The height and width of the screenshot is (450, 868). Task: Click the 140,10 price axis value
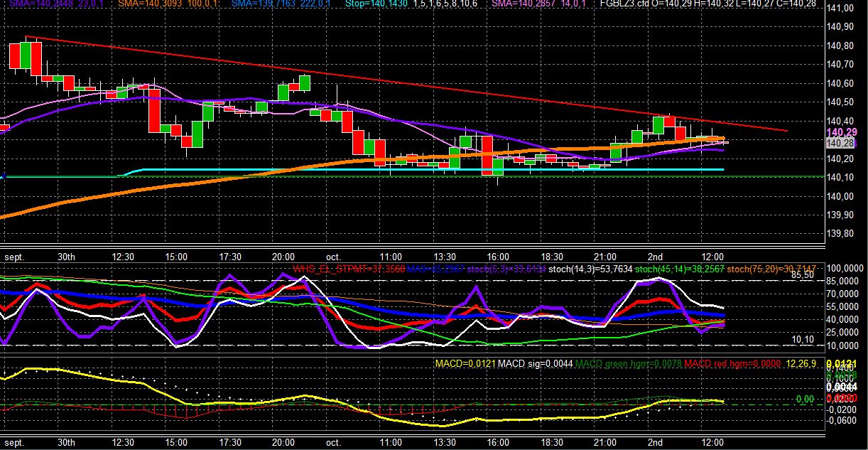[841, 178]
